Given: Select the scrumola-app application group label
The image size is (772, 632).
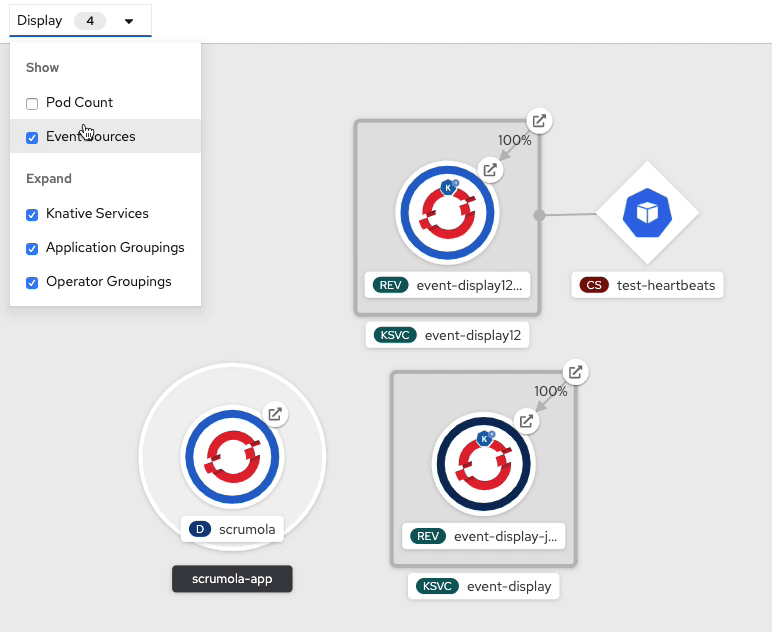Looking at the screenshot, I should [232, 579].
